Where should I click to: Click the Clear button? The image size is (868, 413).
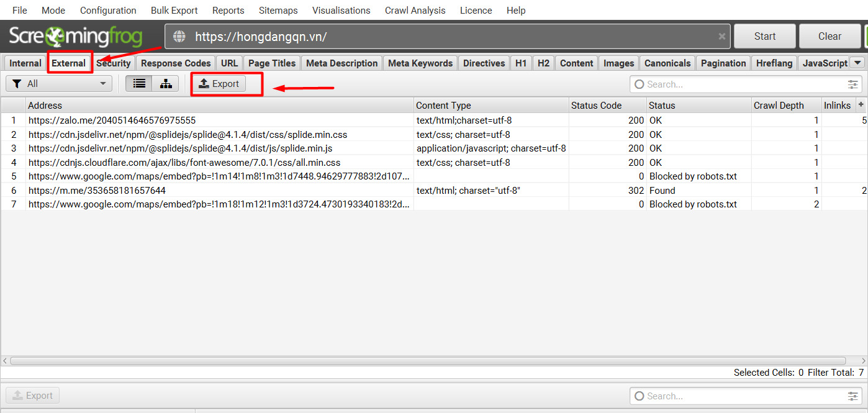point(830,37)
